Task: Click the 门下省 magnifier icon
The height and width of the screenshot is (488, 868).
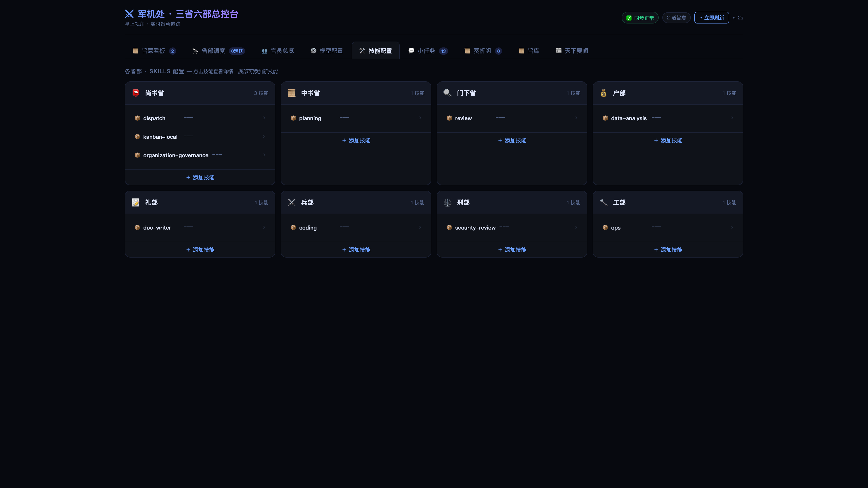Action: click(447, 93)
